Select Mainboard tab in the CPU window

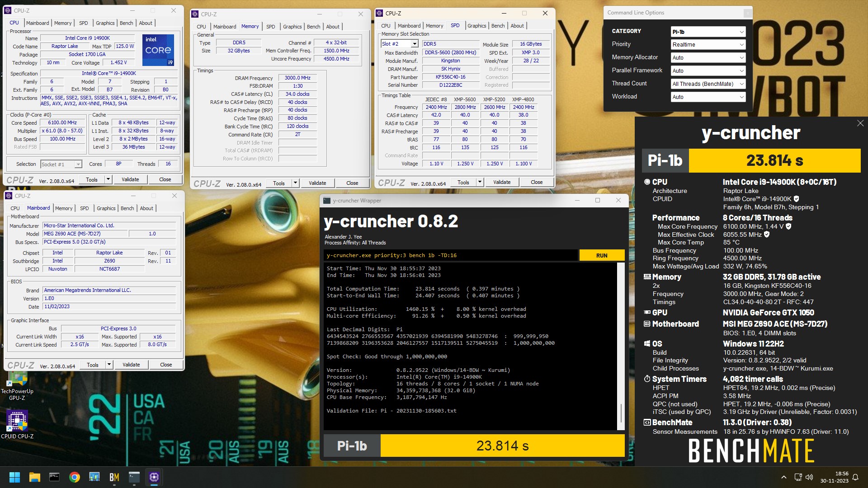tap(38, 23)
